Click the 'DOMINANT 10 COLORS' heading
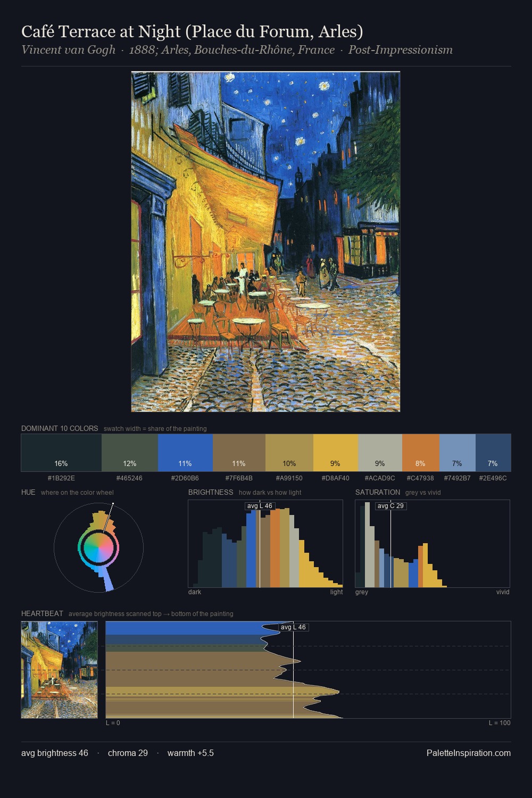Image resolution: width=532 pixels, height=798 pixels. (x=60, y=428)
